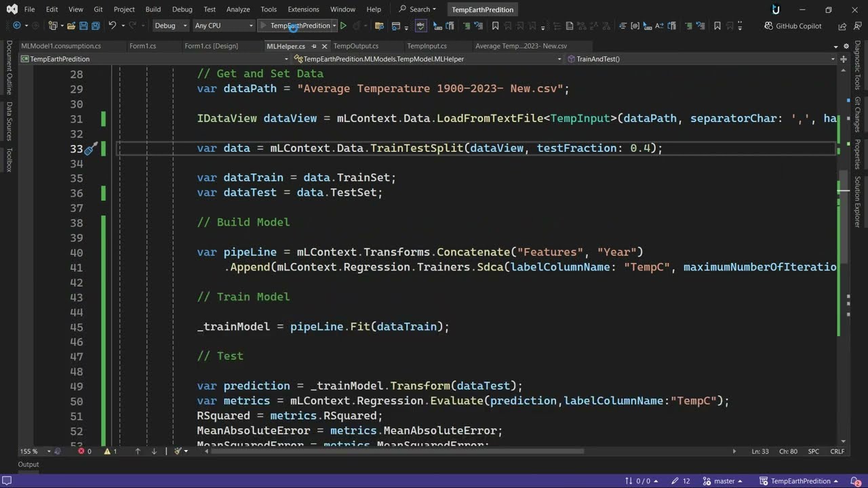868x488 pixels.
Task: Open the Git menu
Action: click(x=98, y=9)
